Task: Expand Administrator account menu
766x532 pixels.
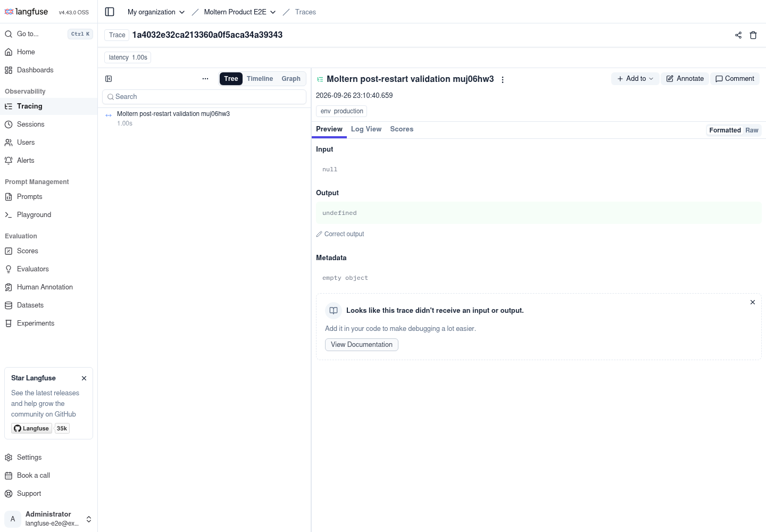Action: click(x=48, y=519)
